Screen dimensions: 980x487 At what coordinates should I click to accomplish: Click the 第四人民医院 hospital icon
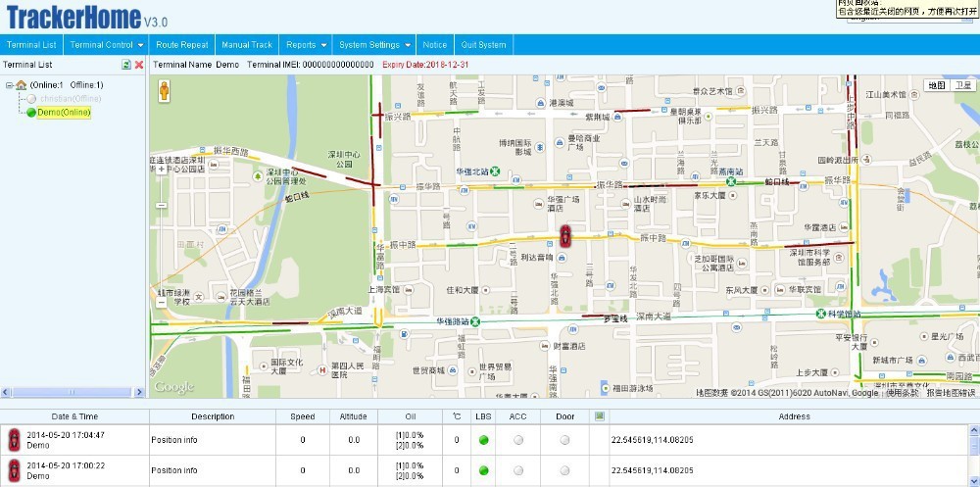click(x=322, y=370)
